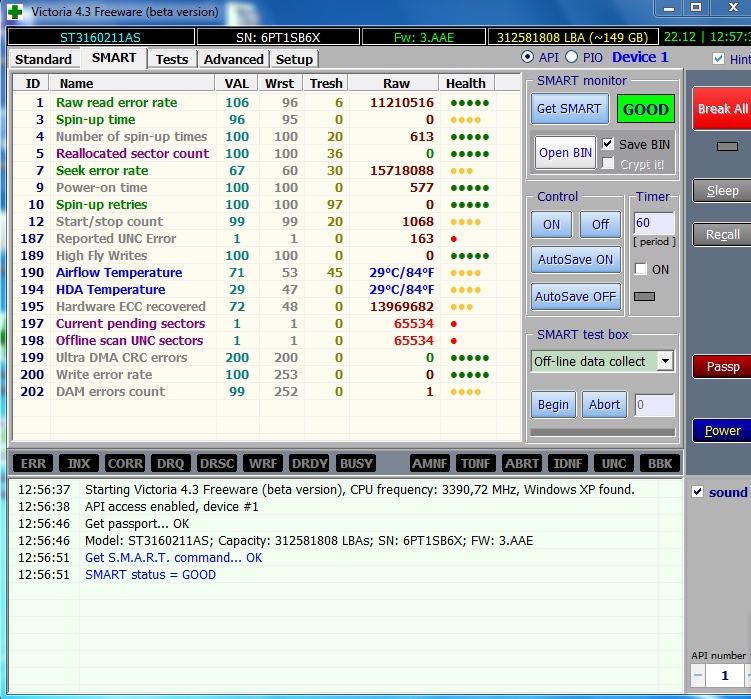Toggle the Crypt it! checkbox
The height and width of the screenshot is (699, 751).
607,163
